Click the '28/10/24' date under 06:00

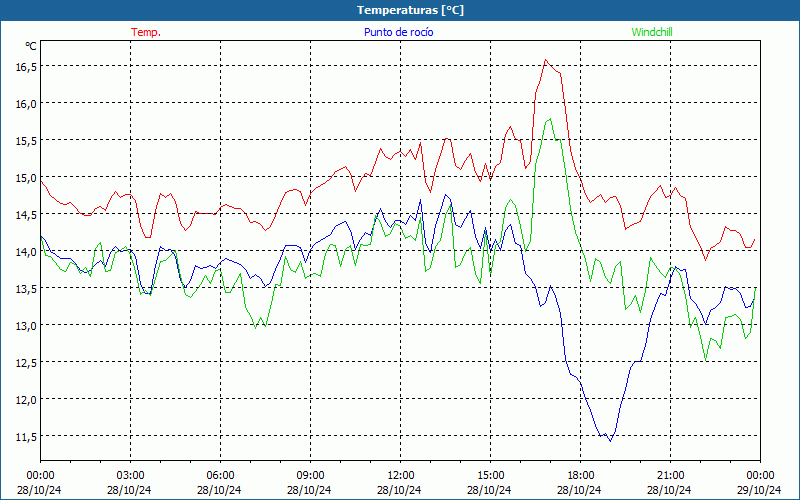[x=219, y=490]
